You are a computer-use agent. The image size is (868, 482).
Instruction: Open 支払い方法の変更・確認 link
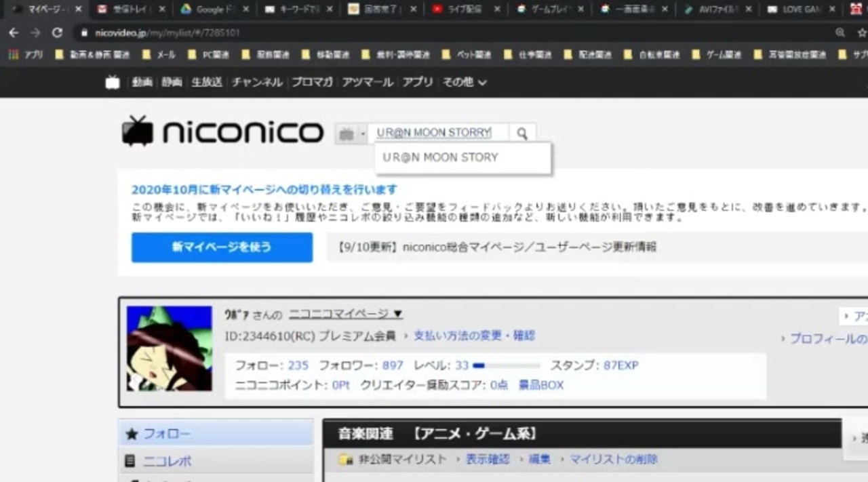pyautogui.click(x=474, y=335)
